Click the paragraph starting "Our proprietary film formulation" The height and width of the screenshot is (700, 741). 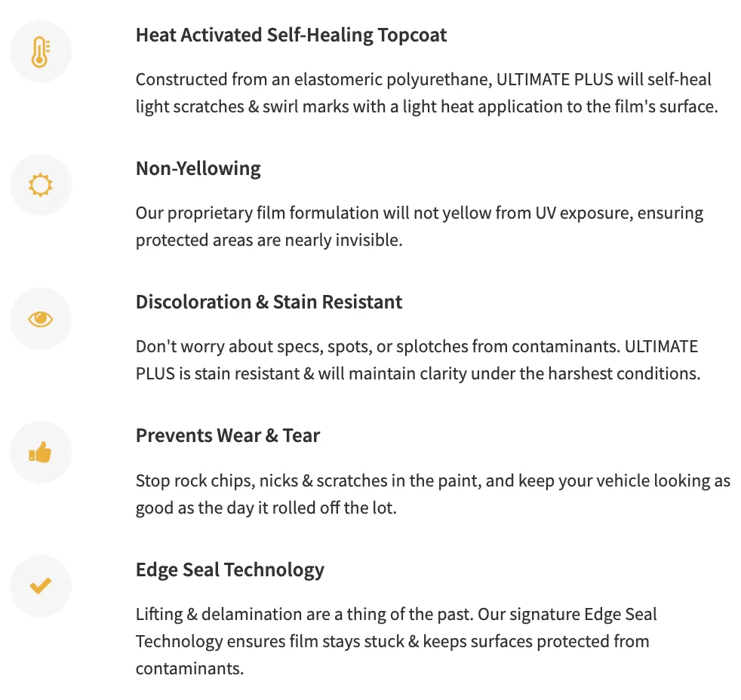click(420, 227)
